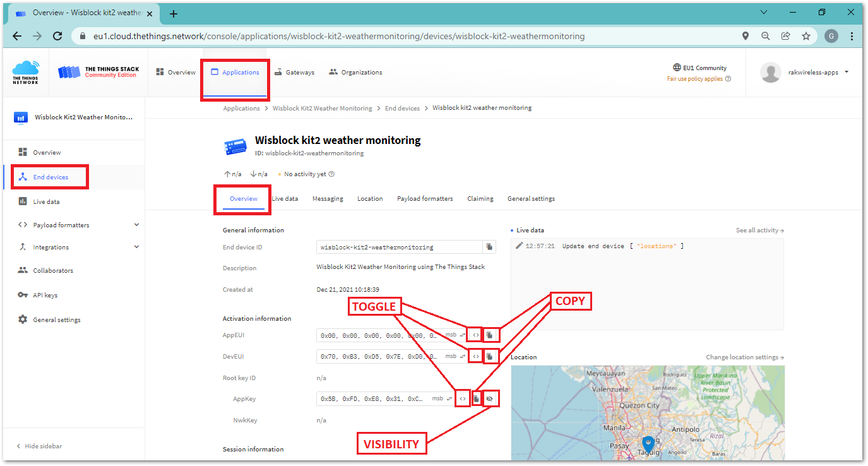Copy the End device ID value
The width and height of the screenshot is (868, 466).
(489, 247)
